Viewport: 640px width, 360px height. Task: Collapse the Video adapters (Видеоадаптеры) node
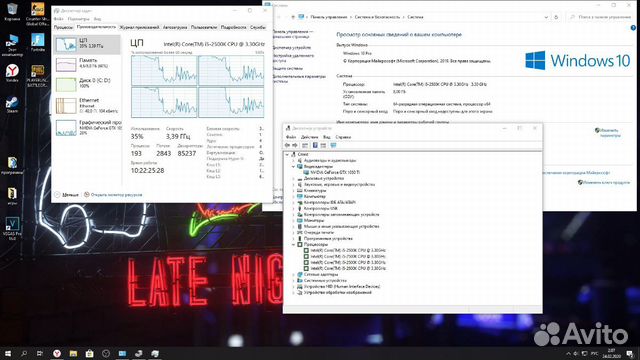293,167
